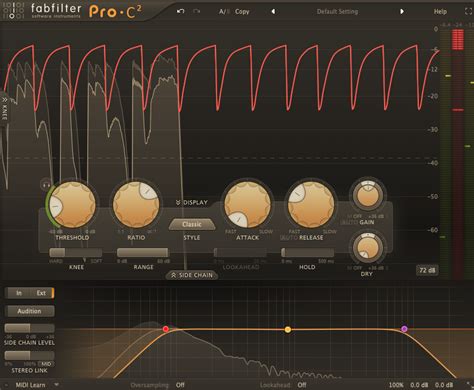The height and width of the screenshot is (390, 474).
Task: Collapse the Side Chain panel
Action: click(x=192, y=275)
